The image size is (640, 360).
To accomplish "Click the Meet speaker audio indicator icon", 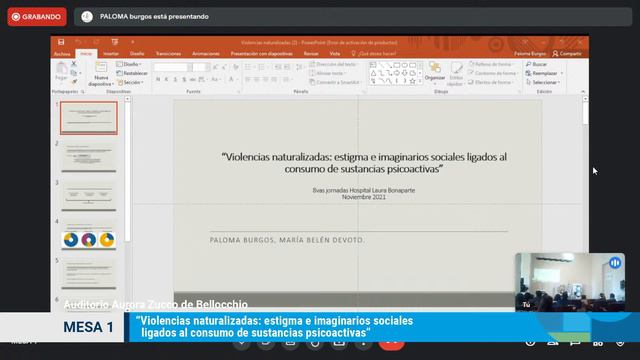I will 87,17.
